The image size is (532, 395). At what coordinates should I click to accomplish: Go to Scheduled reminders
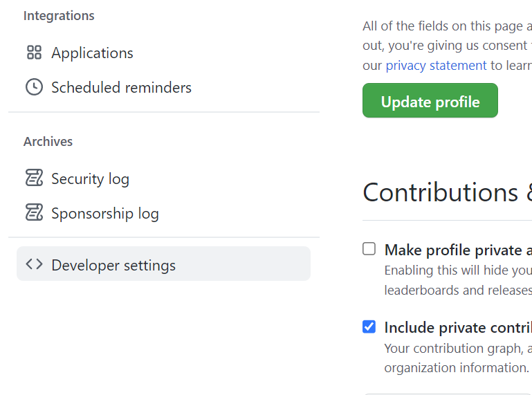(121, 87)
